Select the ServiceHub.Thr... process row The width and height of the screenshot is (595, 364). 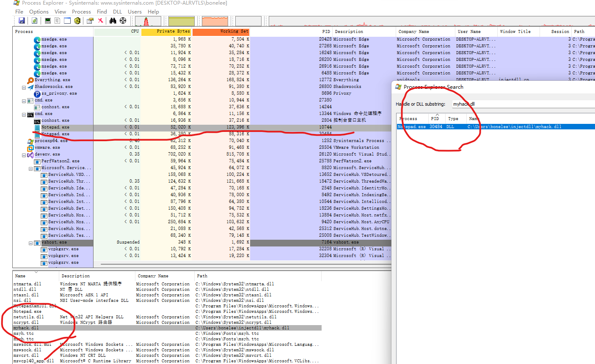(202, 181)
